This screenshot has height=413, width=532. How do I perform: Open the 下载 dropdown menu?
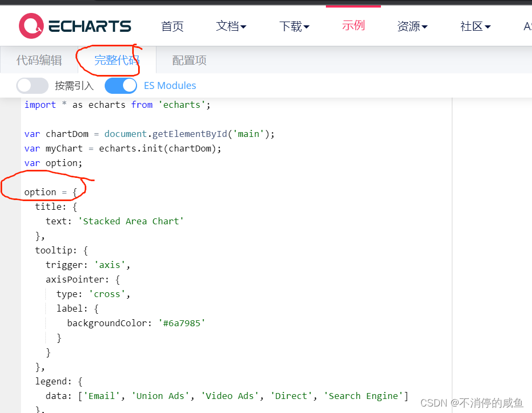coord(294,25)
